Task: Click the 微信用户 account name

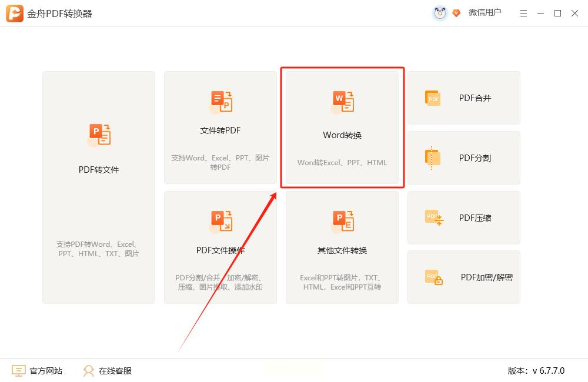Action: [x=485, y=12]
